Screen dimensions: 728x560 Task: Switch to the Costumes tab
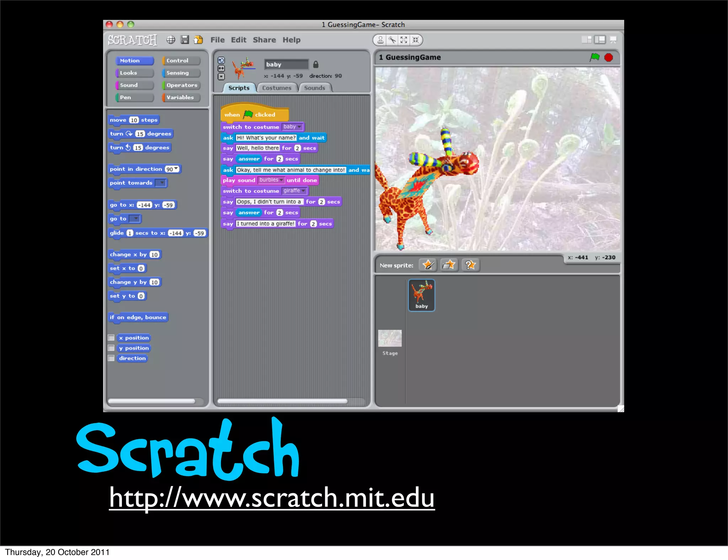[x=277, y=88]
